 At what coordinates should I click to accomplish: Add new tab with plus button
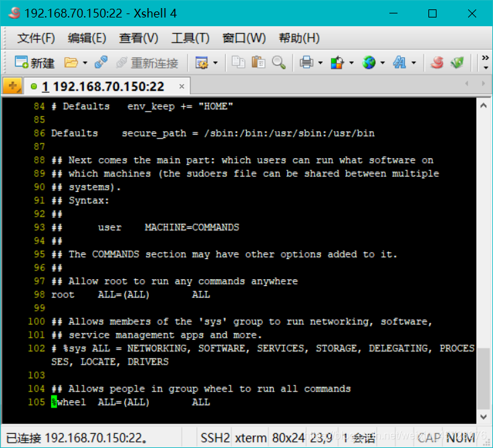pyautogui.click(x=13, y=86)
